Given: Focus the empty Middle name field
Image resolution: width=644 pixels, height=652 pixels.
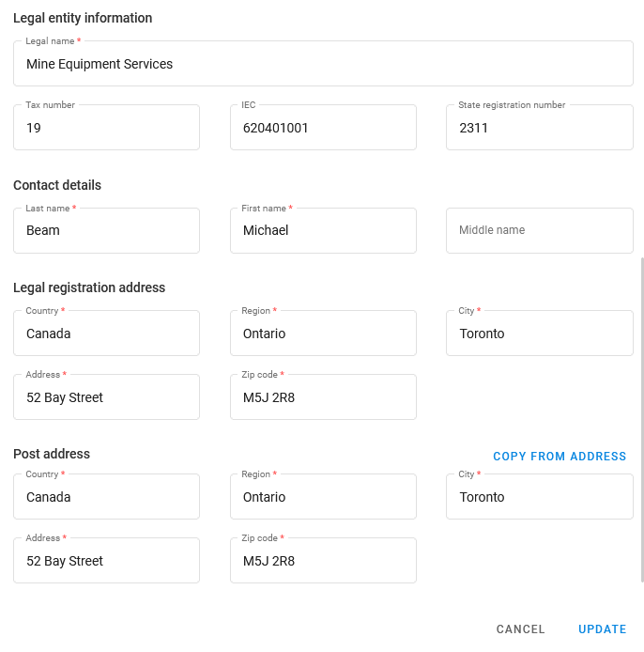Looking at the screenshot, I should (x=539, y=230).
